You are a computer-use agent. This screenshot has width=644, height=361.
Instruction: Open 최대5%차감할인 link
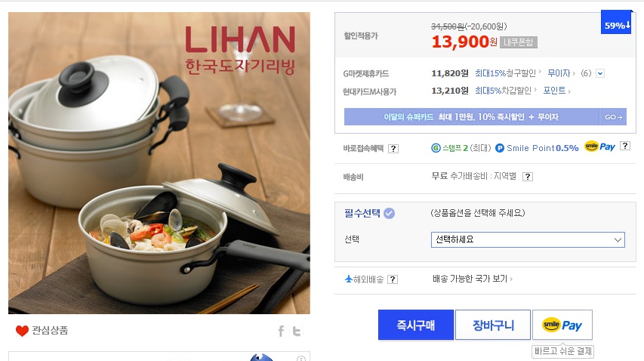pos(505,91)
